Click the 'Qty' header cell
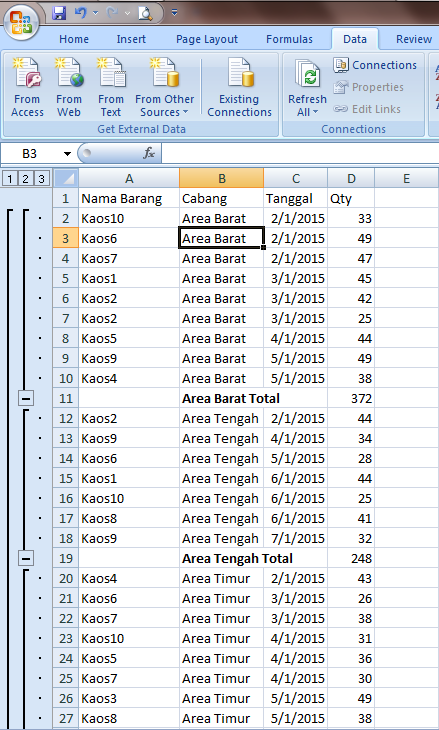 (351, 198)
